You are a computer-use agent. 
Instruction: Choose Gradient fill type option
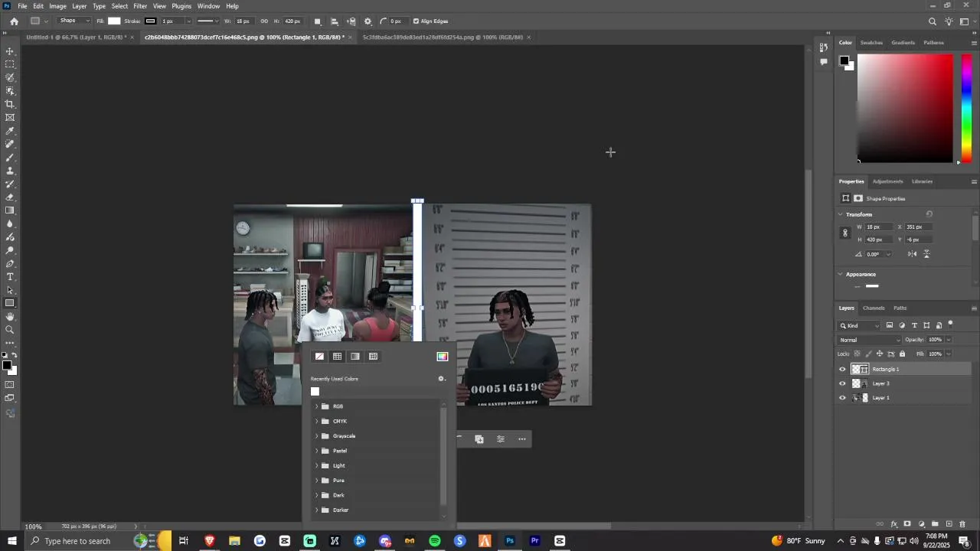pos(355,357)
